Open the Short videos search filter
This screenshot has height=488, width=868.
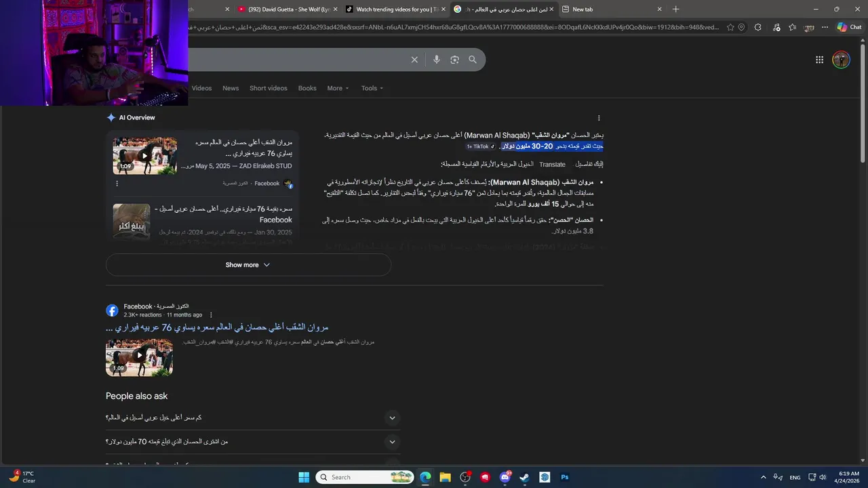268,88
